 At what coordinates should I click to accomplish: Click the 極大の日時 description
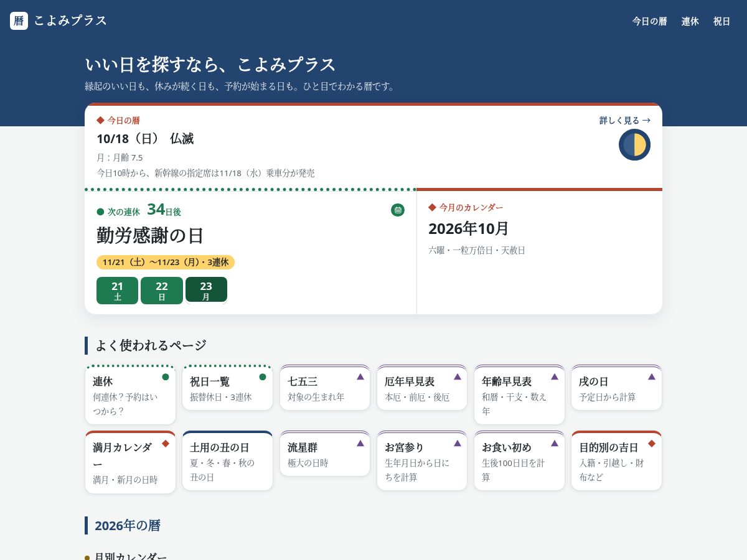[308, 463]
